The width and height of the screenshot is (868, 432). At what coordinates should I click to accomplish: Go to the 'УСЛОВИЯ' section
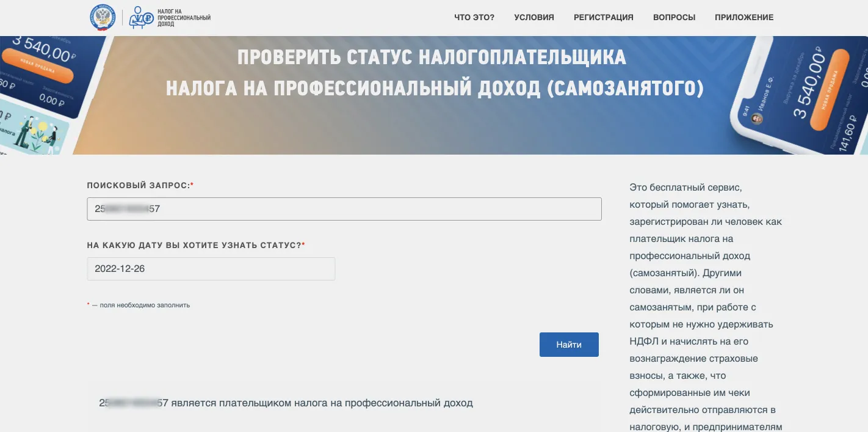[x=534, y=18]
